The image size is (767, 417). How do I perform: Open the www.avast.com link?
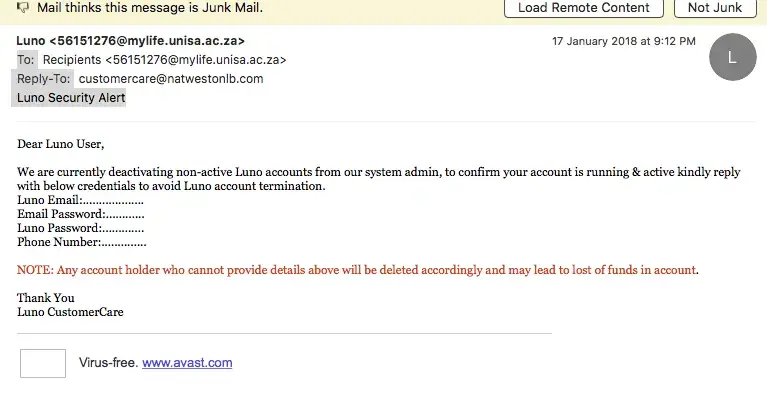(187, 363)
